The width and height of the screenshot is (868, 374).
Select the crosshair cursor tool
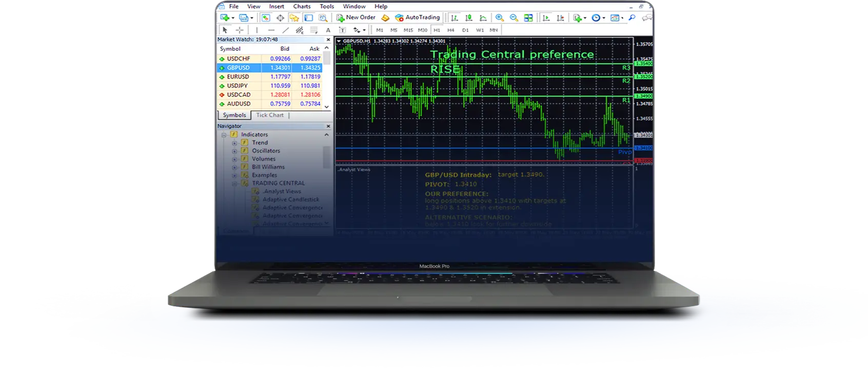point(239,30)
